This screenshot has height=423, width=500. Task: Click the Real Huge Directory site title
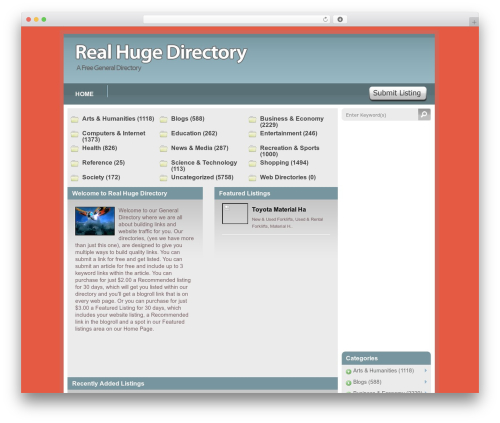coord(161,53)
